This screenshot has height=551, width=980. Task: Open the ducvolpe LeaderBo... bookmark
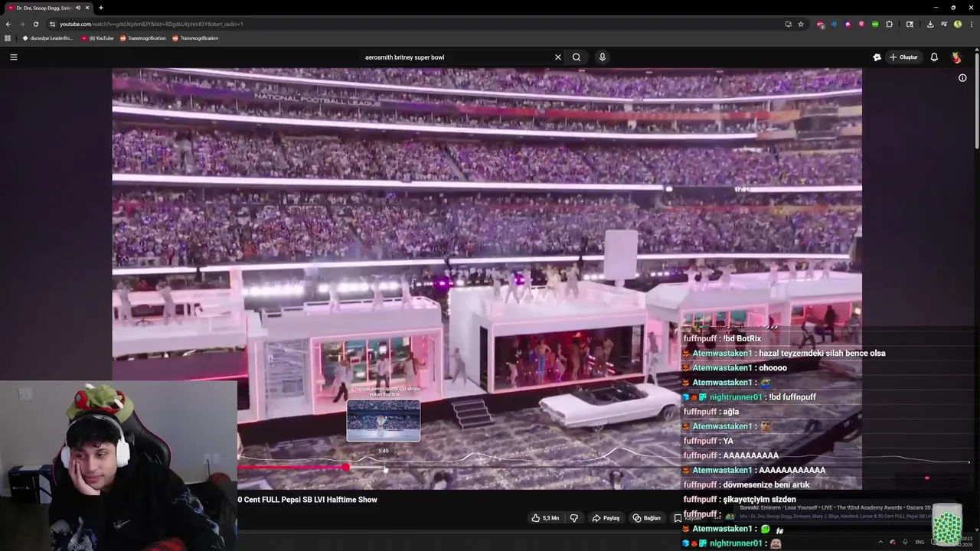[x=47, y=38]
